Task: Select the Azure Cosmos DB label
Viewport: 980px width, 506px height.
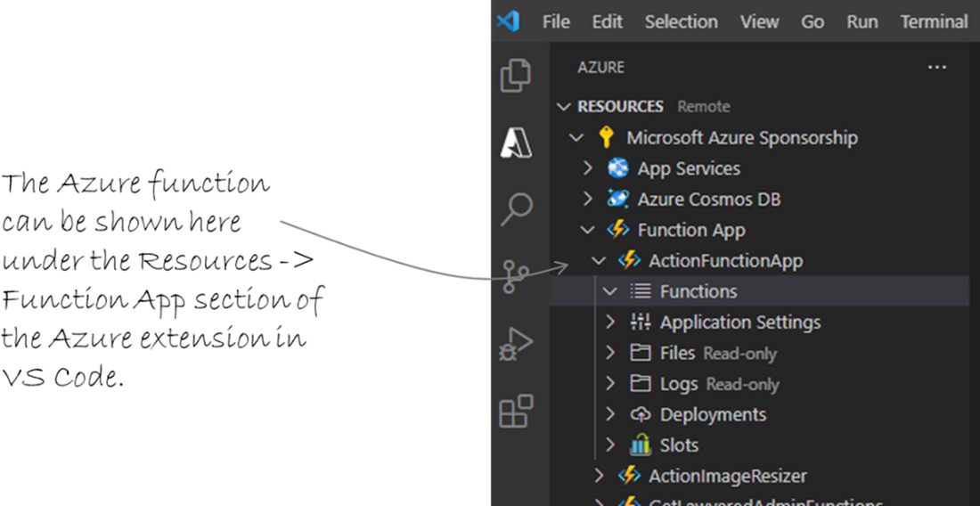Action: pyautogui.click(x=709, y=200)
